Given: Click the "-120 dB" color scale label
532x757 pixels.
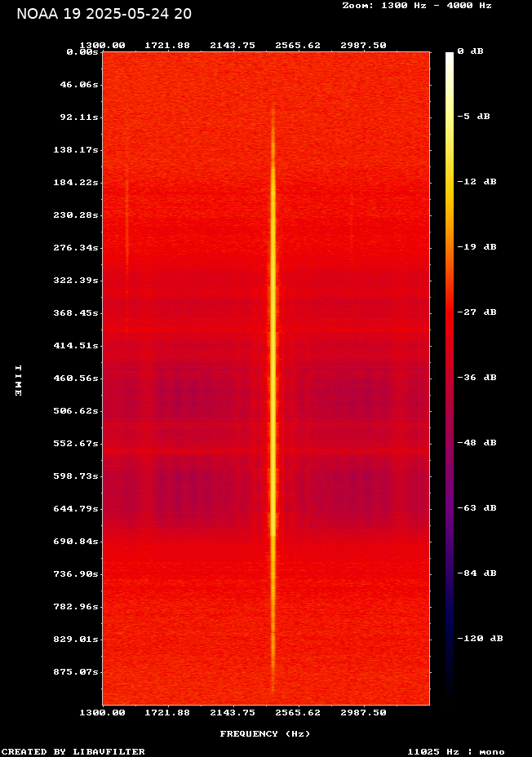Looking at the screenshot, I should (481, 638).
